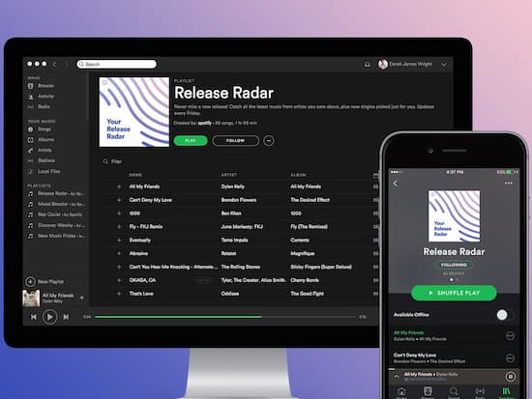532x399 pixels.
Task: Click the Release Radar cover on desktop
Action: (134, 112)
